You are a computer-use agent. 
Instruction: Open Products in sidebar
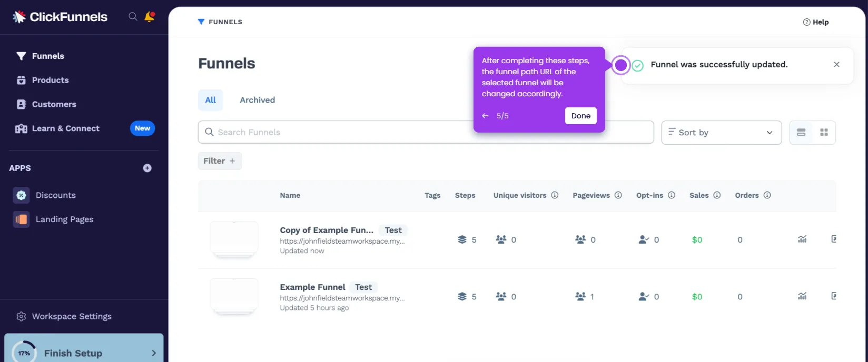50,80
